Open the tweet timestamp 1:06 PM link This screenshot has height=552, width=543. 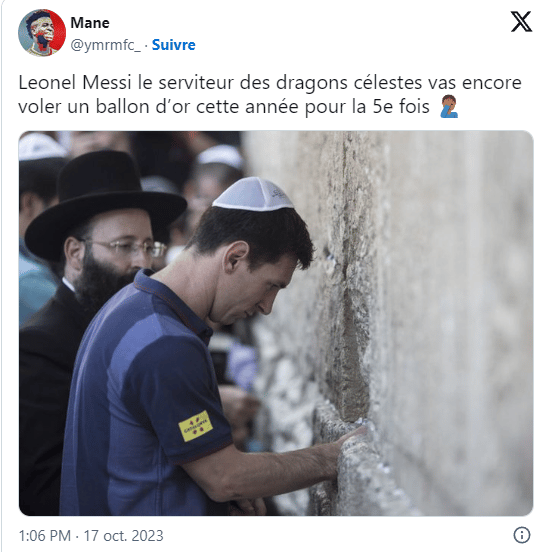coord(45,536)
